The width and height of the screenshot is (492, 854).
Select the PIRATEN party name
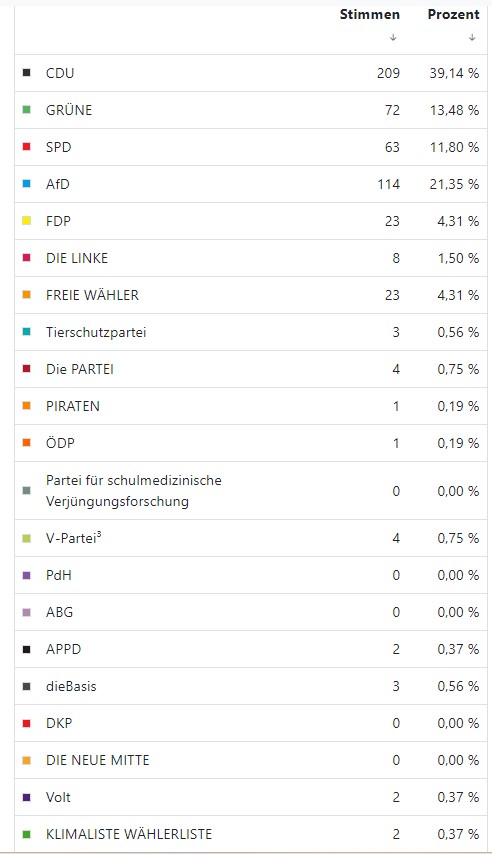click(x=72, y=406)
